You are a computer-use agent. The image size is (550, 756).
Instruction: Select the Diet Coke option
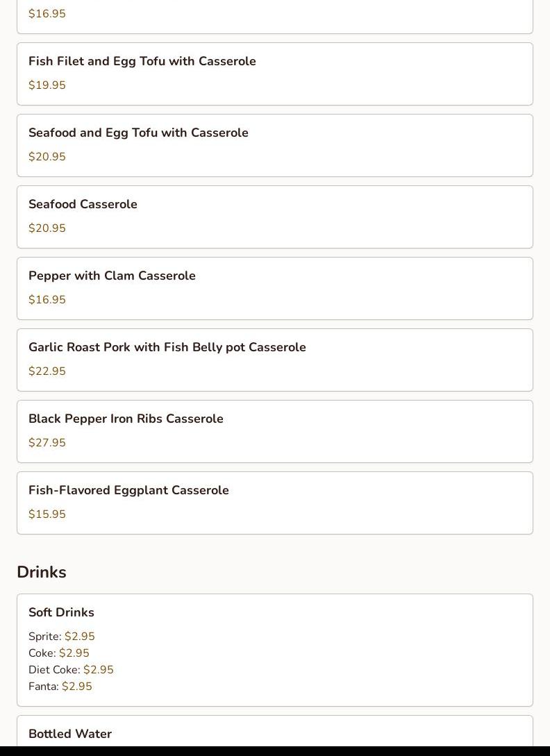click(71, 670)
